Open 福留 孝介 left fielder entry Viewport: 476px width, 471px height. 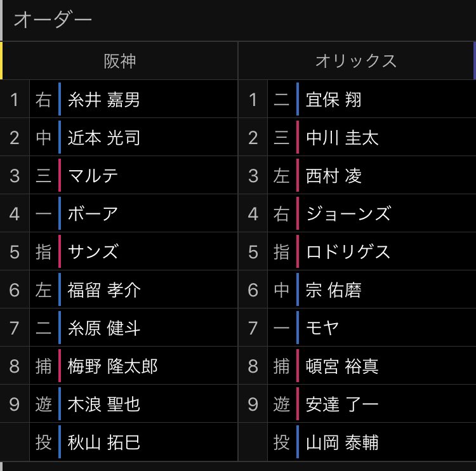(x=119, y=289)
